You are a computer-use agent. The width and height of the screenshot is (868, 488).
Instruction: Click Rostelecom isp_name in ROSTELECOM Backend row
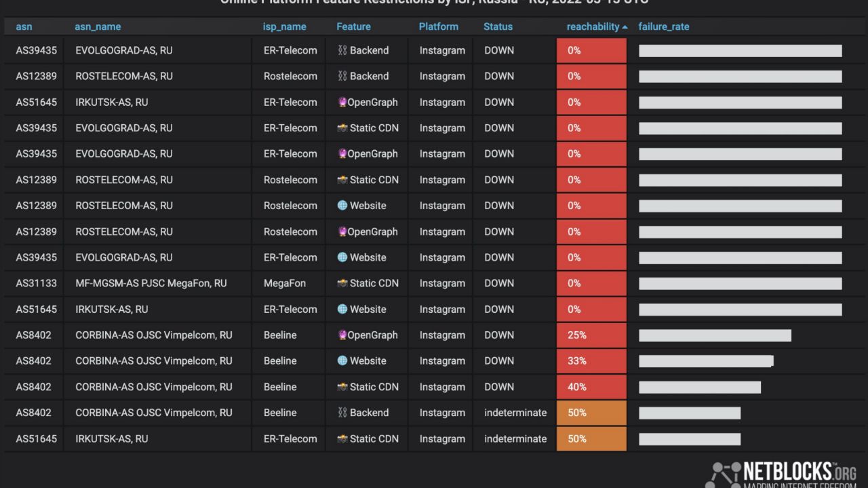click(290, 76)
